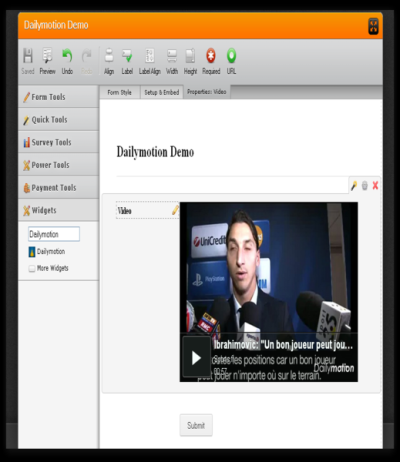400x462 pixels.
Task: Expand Survey Tools panel
Action: tap(58, 142)
